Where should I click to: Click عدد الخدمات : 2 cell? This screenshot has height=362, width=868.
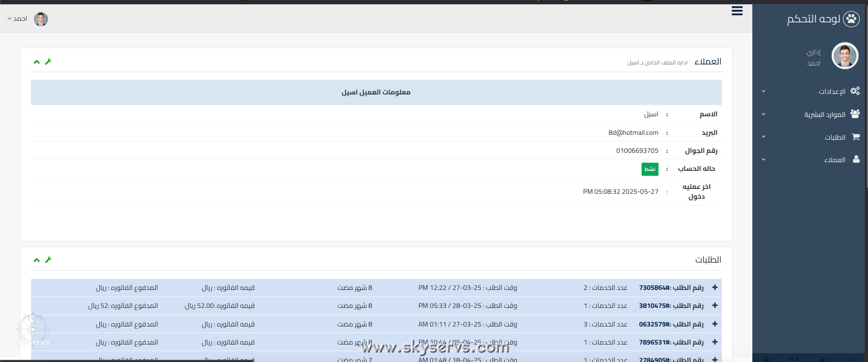point(606,288)
